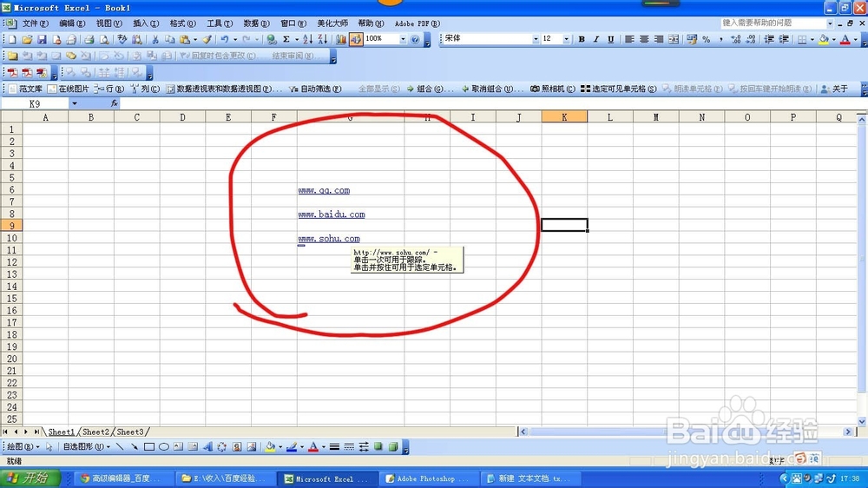Sort ascending A to Z
The height and width of the screenshot is (488, 868).
[x=308, y=39]
